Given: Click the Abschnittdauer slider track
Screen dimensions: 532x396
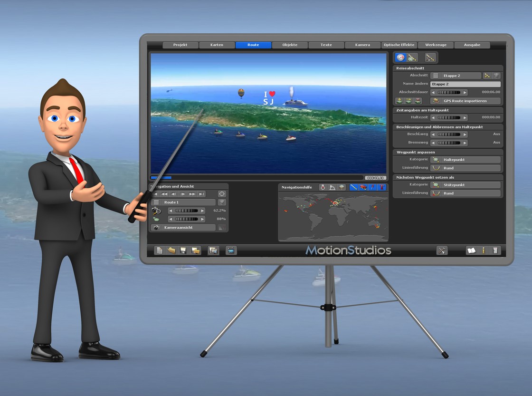Looking at the screenshot, I should tap(449, 93).
